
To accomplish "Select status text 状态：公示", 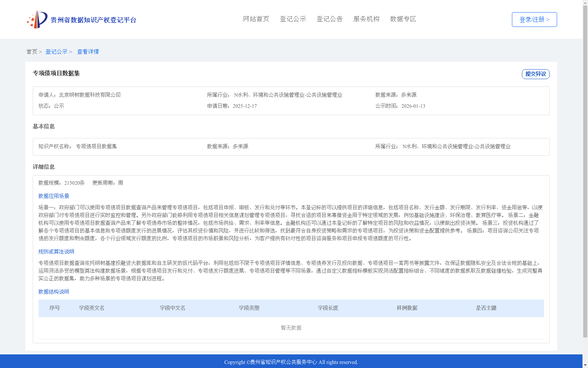I will tap(51, 106).
